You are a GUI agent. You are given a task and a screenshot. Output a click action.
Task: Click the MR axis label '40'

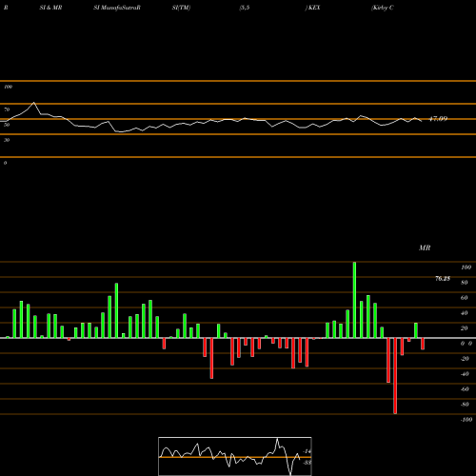point(465,313)
